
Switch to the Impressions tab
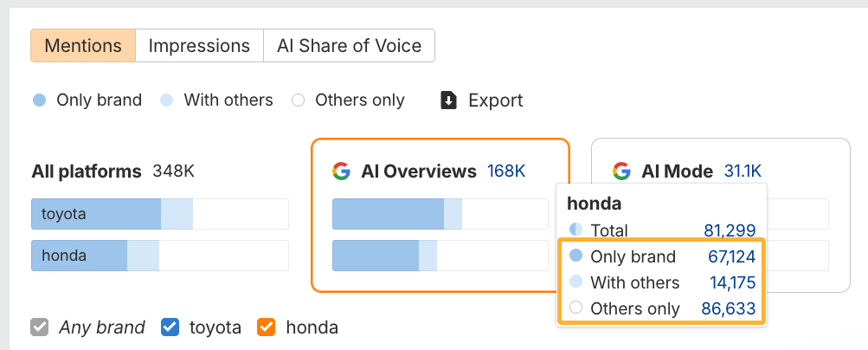point(199,46)
